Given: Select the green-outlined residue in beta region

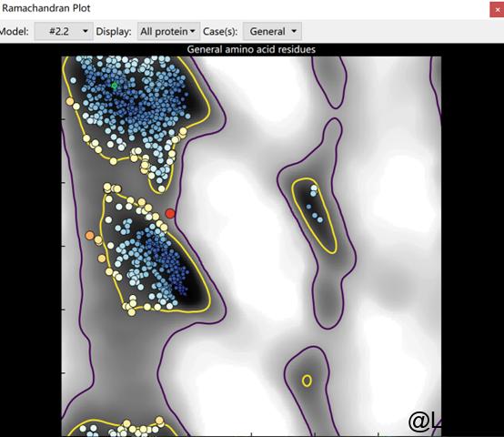Looking at the screenshot, I should pos(115,86).
